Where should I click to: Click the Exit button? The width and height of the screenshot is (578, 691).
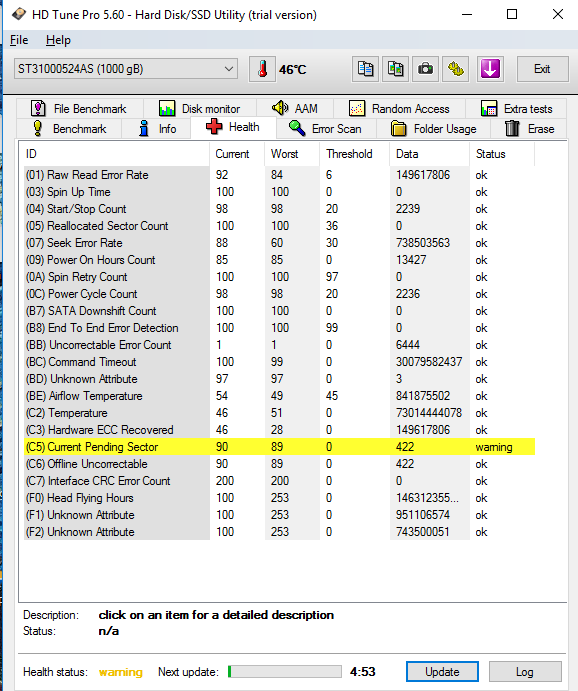pyautogui.click(x=542, y=69)
